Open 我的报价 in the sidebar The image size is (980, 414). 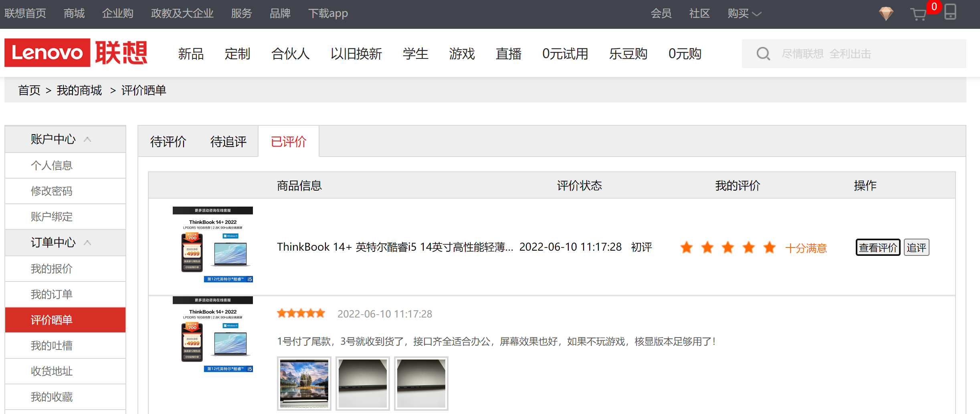(x=65, y=269)
